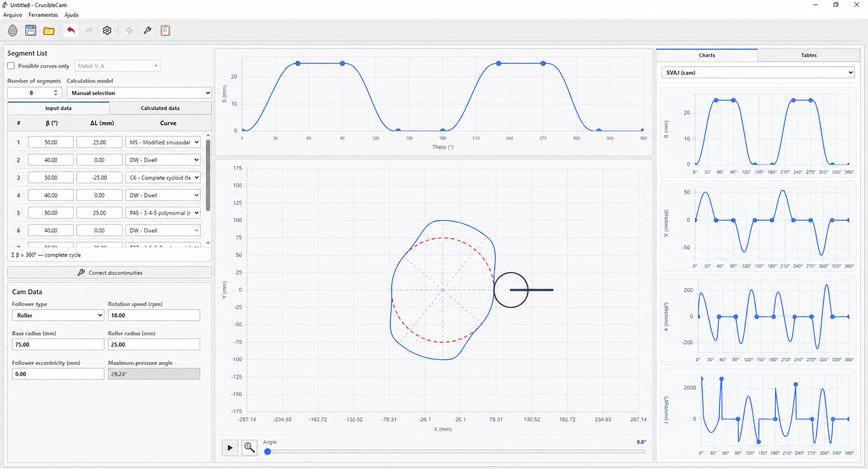The width and height of the screenshot is (868, 469).
Task: Open the curve dropdown for segment 1
Action: coord(163,142)
